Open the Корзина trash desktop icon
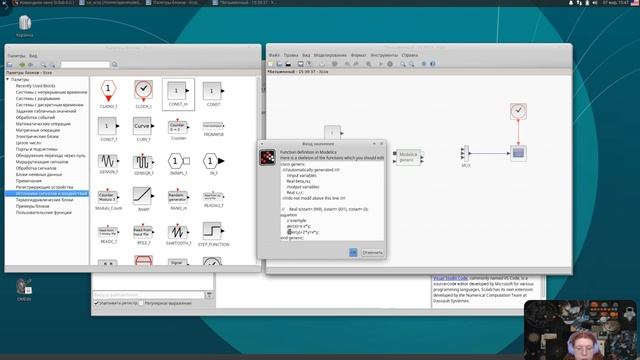 (24, 26)
